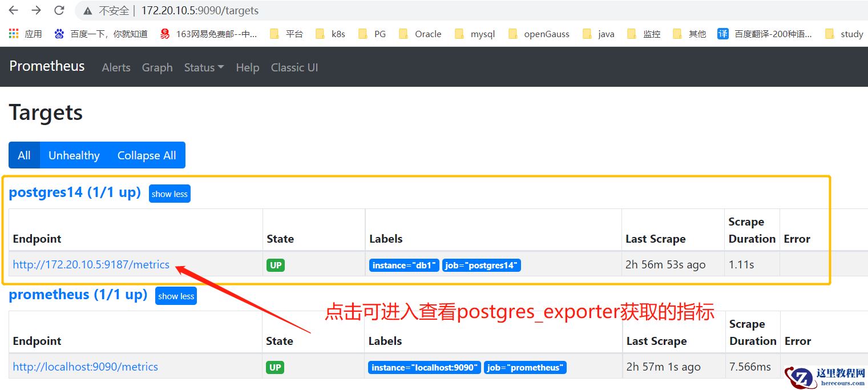The image size is (868, 390).
Task: Open the openGauss bookmark folder
Action: pos(539,34)
